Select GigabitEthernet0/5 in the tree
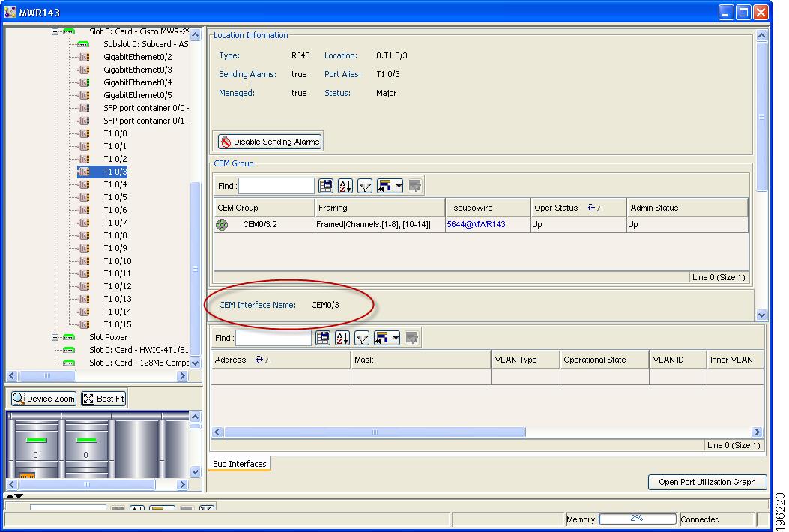 (x=137, y=95)
